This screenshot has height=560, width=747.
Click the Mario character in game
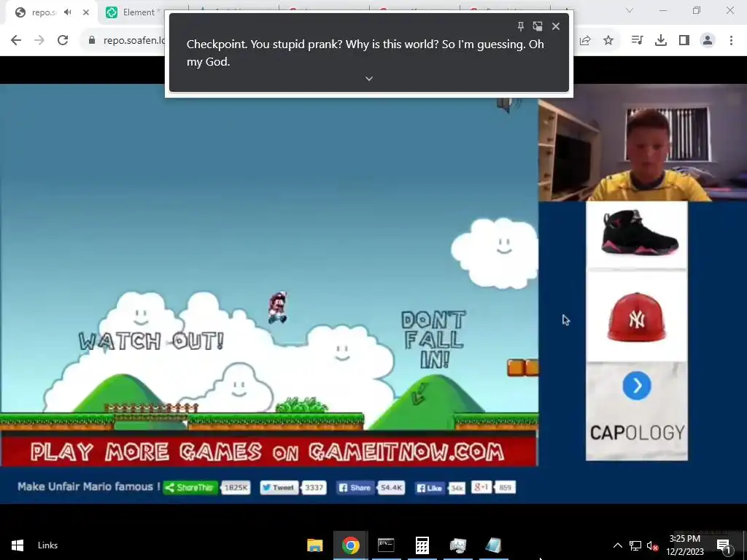click(277, 308)
